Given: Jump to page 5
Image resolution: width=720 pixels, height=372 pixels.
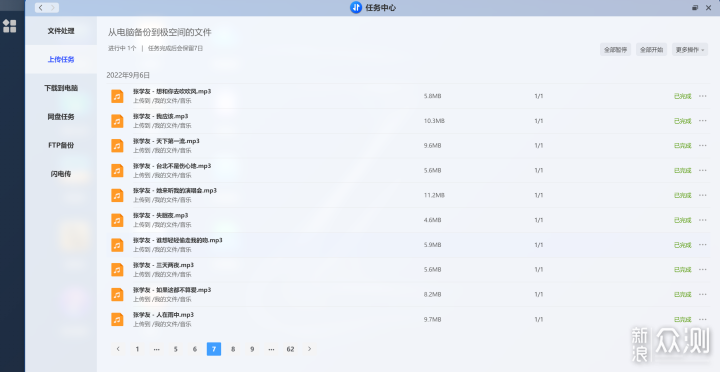Looking at the screenshot, I should (x=175, y=349).
